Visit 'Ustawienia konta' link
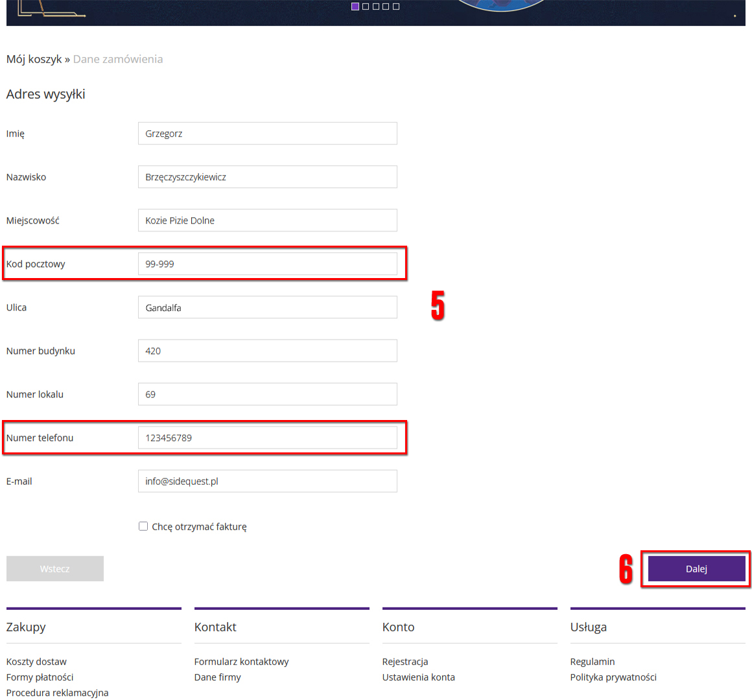Screen dimensions: 752x700 coord(418,677)
